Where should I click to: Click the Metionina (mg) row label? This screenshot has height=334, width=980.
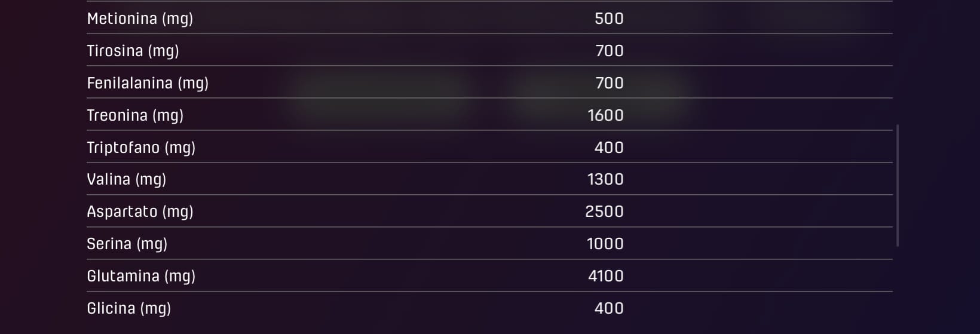click(140, 19)
